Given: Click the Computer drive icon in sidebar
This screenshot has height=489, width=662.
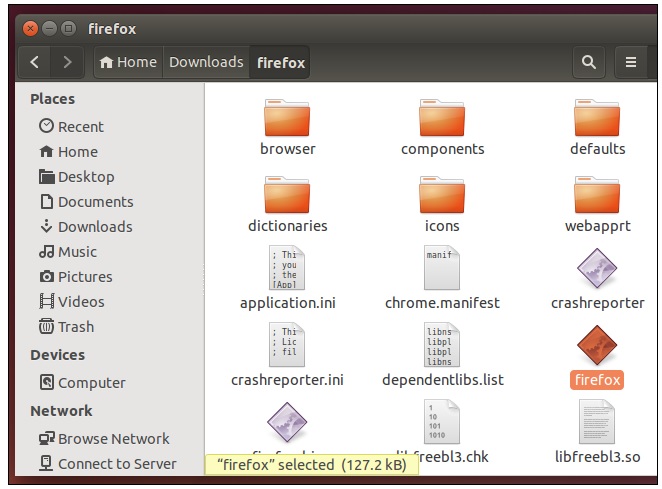Looking at the screenshot, I should (x=46, y=382).
